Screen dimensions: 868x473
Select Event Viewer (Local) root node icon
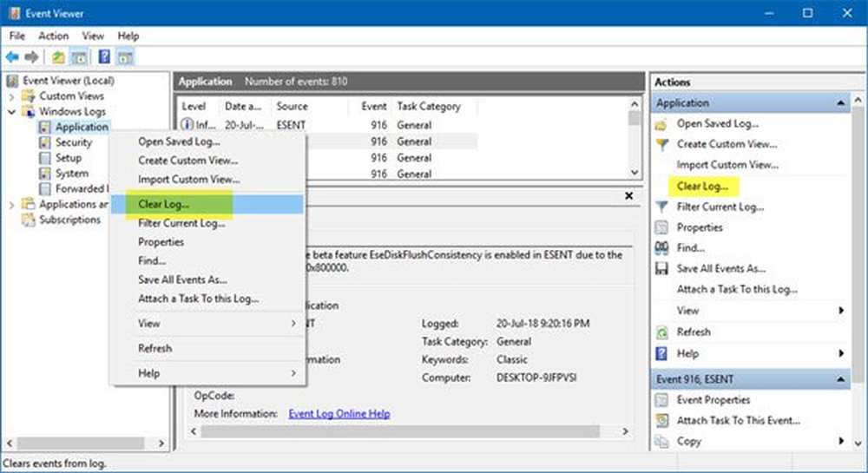13,81
